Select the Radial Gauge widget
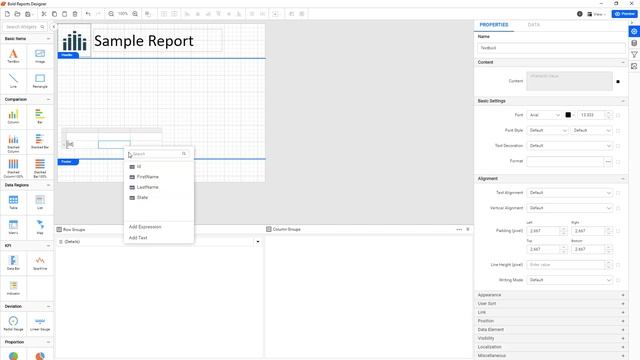 (13, 323)
